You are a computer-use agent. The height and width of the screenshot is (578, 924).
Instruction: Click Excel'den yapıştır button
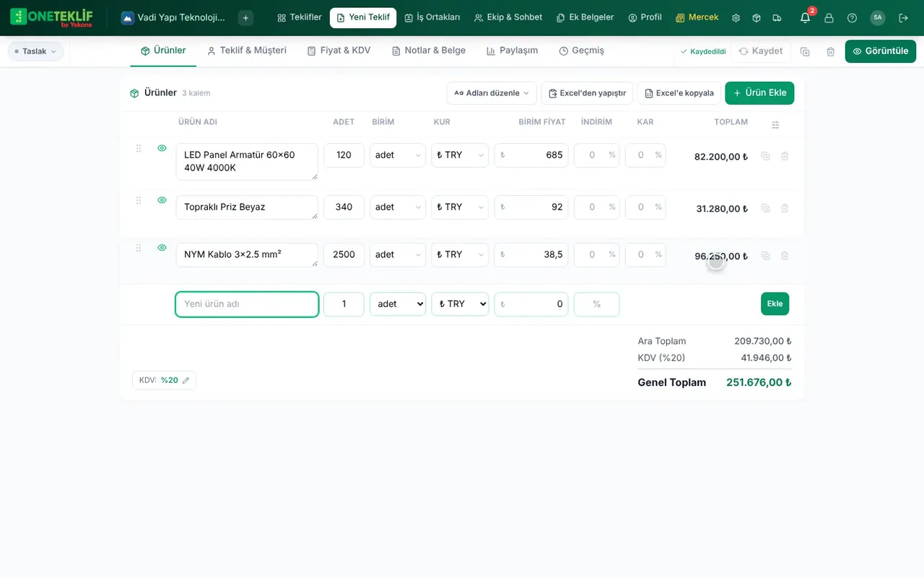pyautogui.click(x=587, y=93)
